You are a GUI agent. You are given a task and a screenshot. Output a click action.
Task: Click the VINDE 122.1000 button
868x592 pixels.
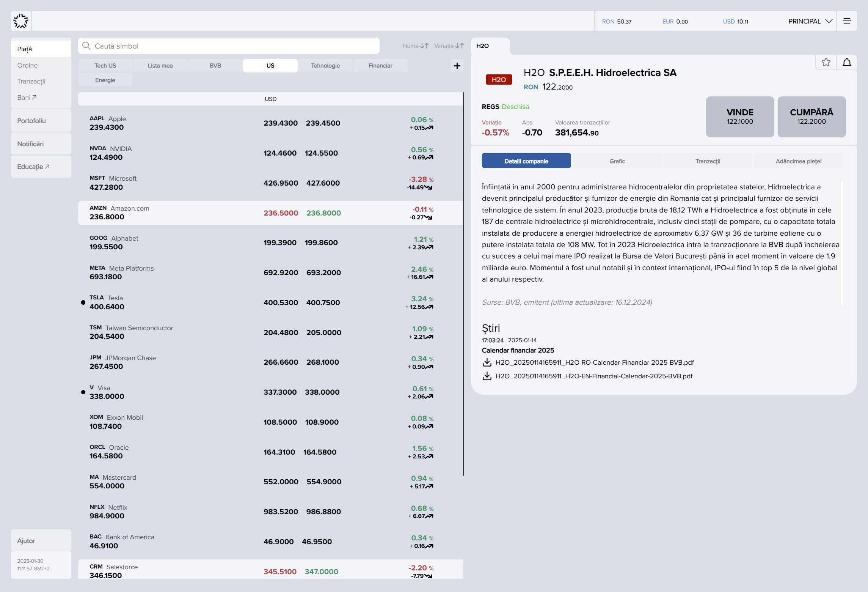click(x=740, y=117)
